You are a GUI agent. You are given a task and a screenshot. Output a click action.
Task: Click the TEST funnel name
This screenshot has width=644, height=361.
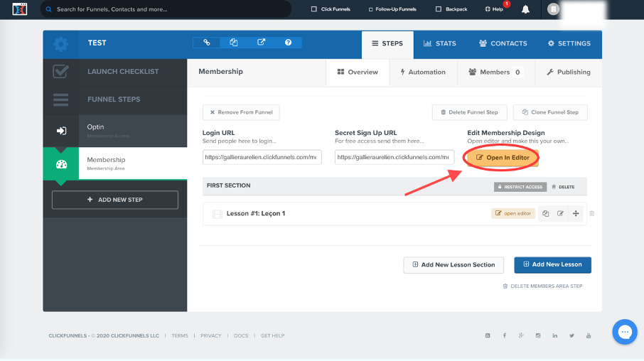(x=97, y=43)
